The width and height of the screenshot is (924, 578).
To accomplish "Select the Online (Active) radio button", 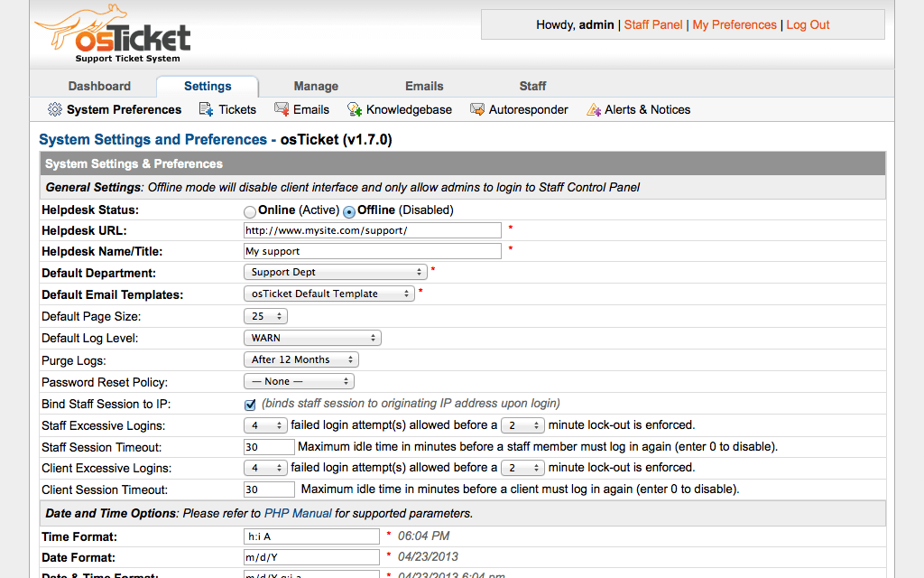I will [250, 210].
